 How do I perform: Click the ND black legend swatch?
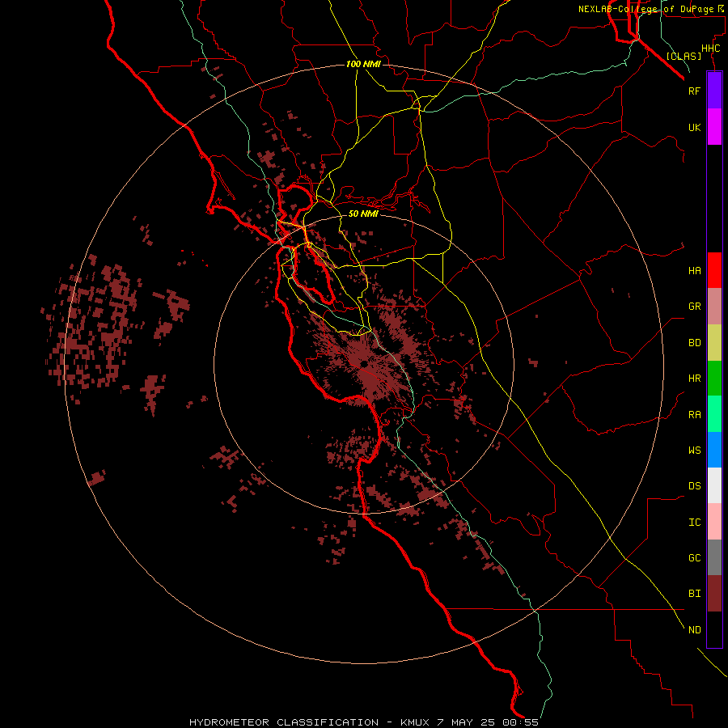714,629
